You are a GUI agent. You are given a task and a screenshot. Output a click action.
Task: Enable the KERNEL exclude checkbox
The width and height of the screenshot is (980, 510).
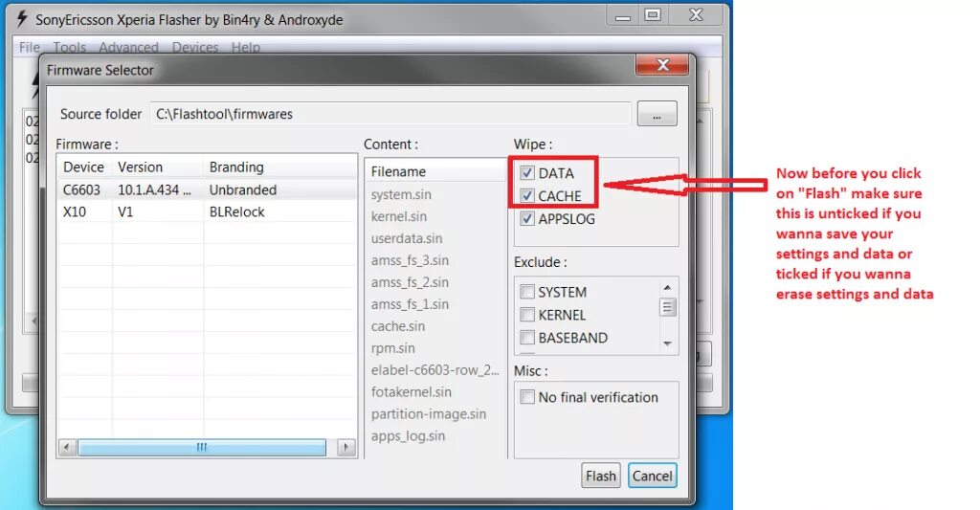click(527, 315)
